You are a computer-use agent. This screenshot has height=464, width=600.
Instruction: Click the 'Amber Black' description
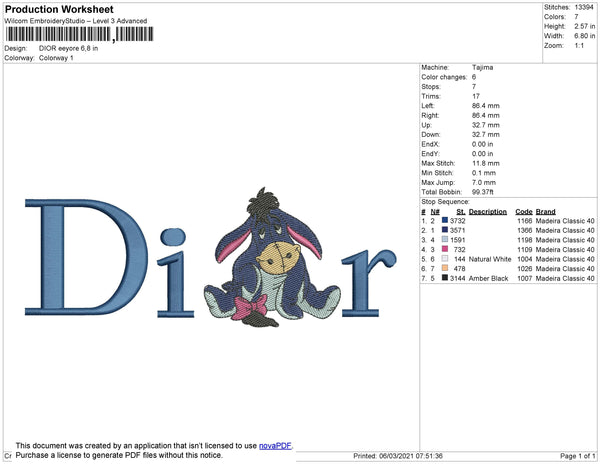pos(488,278)
